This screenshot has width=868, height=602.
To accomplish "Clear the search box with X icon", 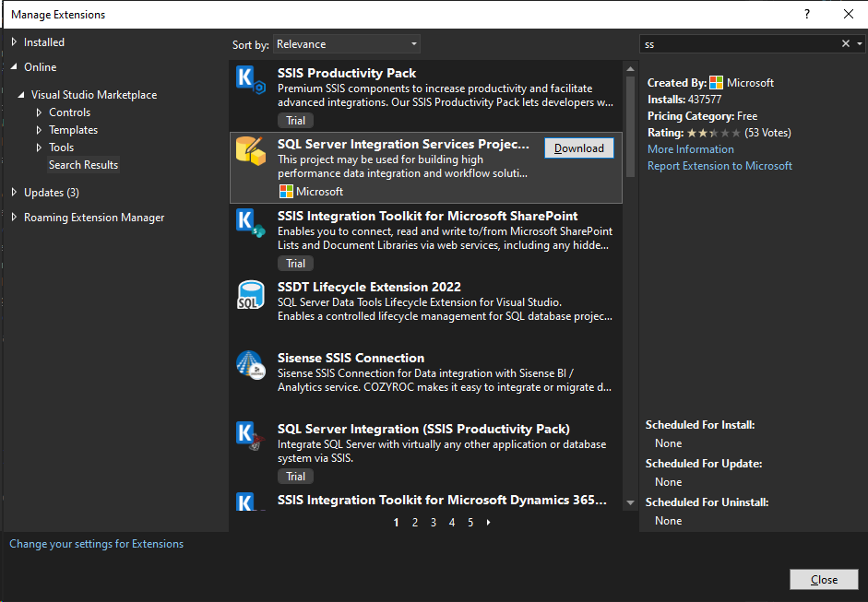I will pyautogui.click(x=846, y=44).
